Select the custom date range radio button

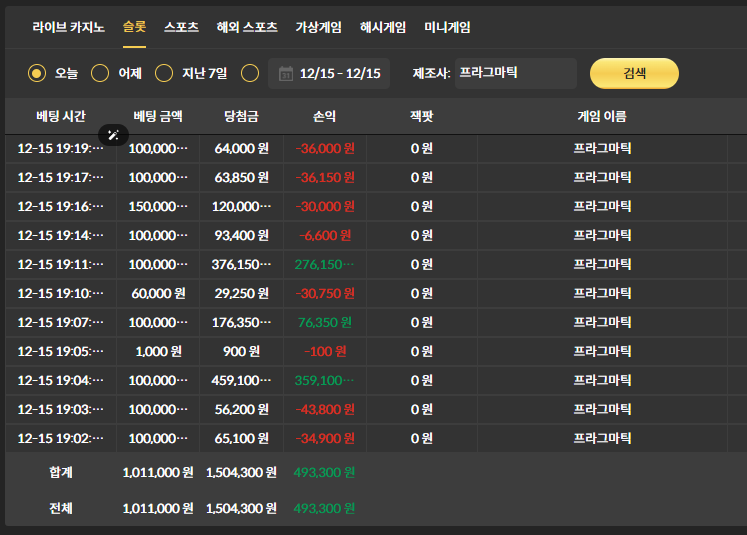tap(250, 73)
